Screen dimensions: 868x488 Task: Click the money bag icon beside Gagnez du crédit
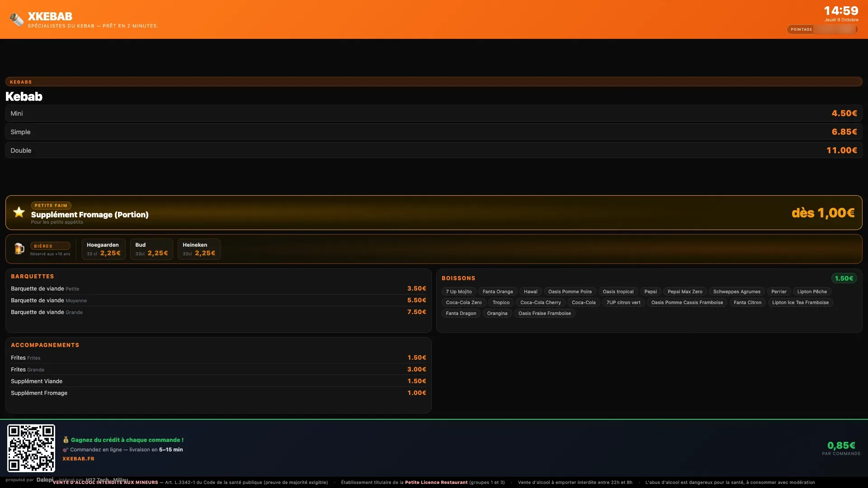click(66, 440)
